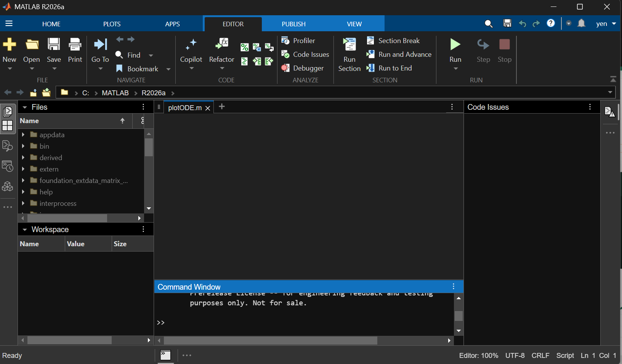Open the Find tool
This screenshot has height=364, width=622.
pos(128,55)
